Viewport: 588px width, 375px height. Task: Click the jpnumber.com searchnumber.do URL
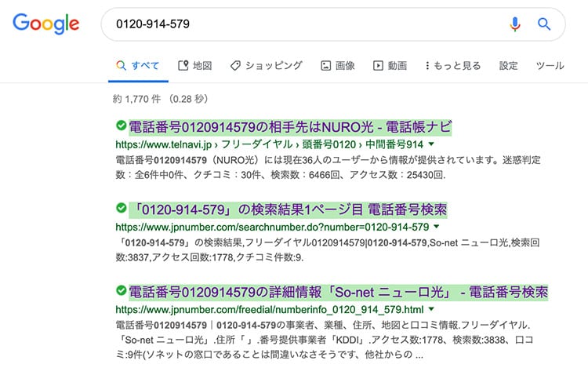[x=272, y=227]
